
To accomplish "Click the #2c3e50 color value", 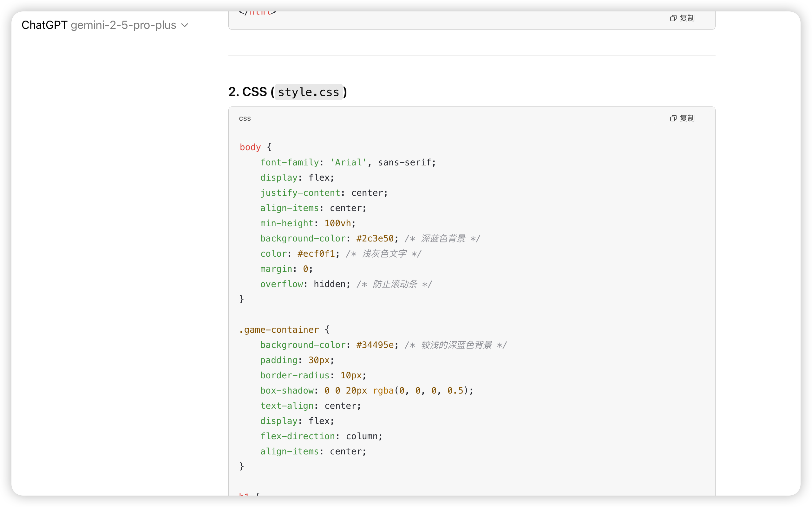I will point(375,238).
